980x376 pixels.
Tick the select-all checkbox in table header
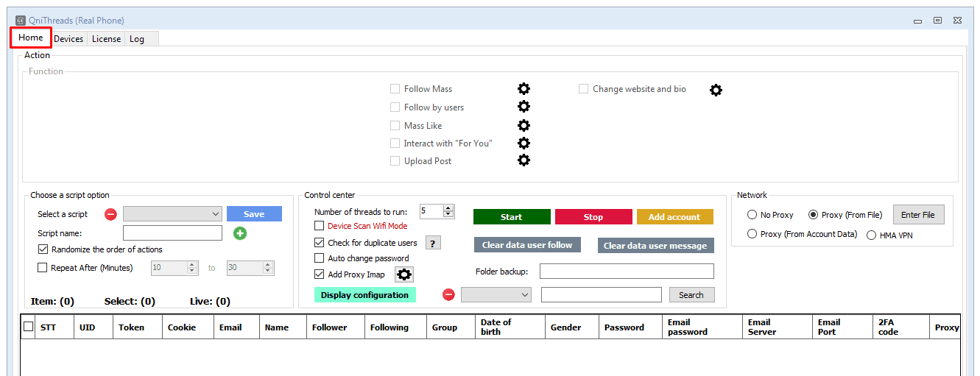tap(29, 327)
